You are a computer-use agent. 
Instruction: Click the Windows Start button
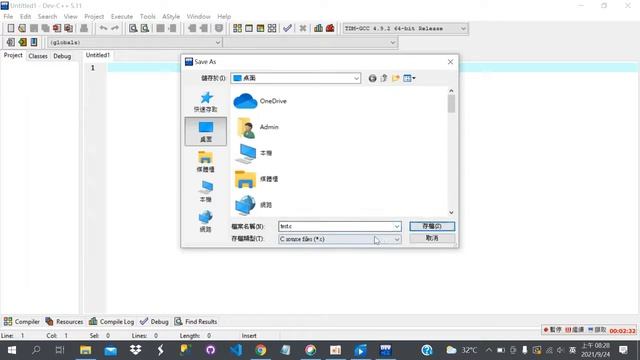12,350
